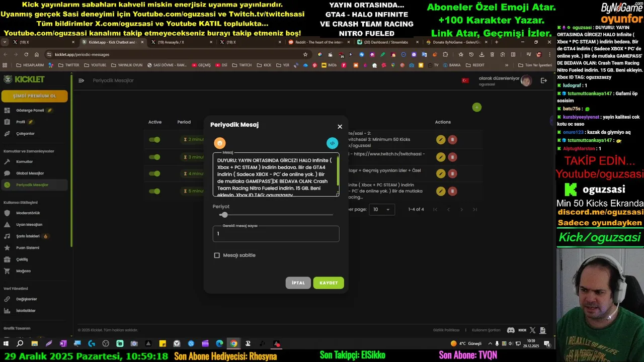Collapse the sidebar with the hamburger icon
Viewport: 644px width, 362px height.
point(81,80)
